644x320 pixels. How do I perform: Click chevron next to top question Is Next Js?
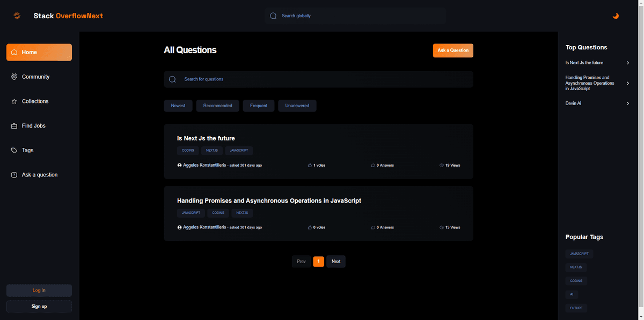click(628, 63)
